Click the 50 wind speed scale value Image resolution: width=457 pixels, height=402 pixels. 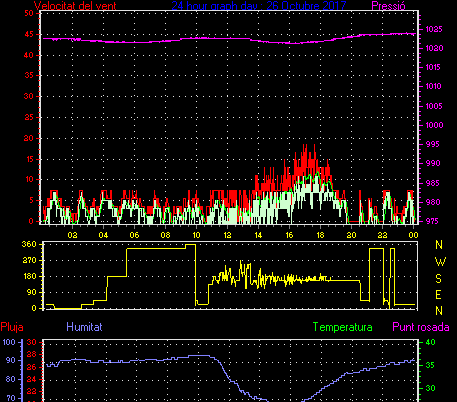pos(29,13)
